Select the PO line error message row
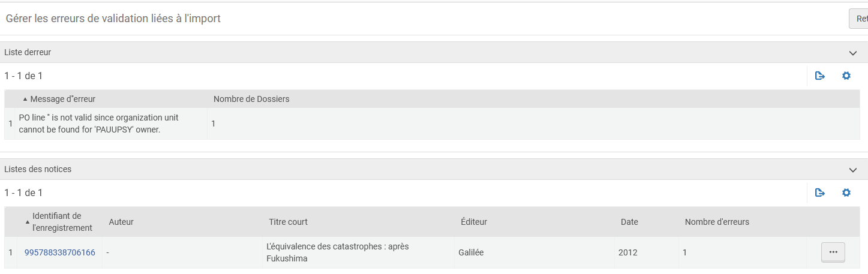Image resolution: width=868 pixels, height=274 pixels. point(99,124)
